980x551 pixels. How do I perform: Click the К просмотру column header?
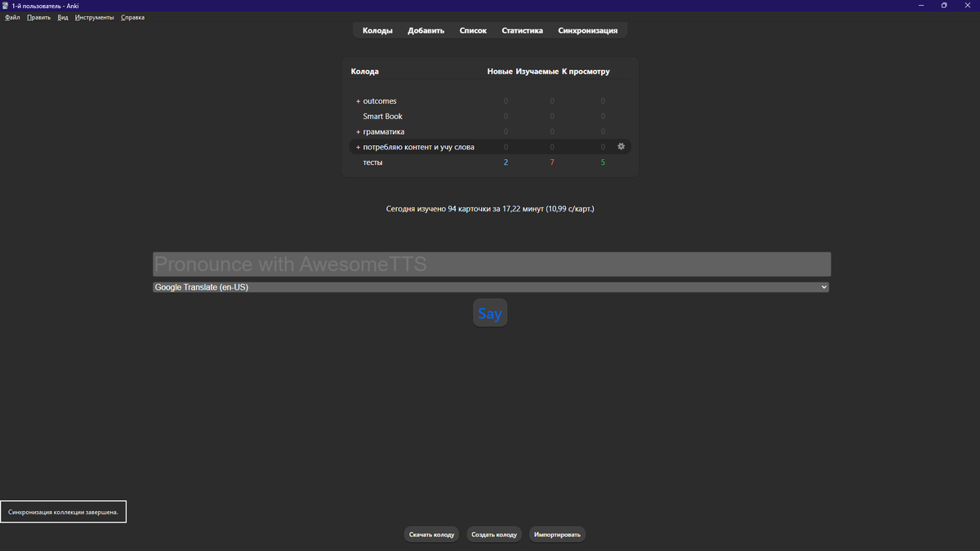tap(586, 72)
